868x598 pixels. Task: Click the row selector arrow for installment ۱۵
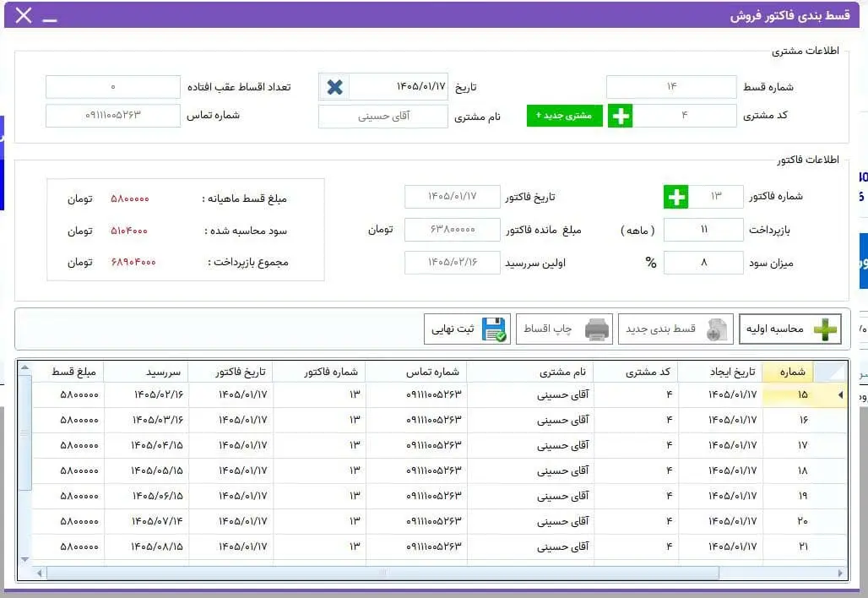[839, 394]
